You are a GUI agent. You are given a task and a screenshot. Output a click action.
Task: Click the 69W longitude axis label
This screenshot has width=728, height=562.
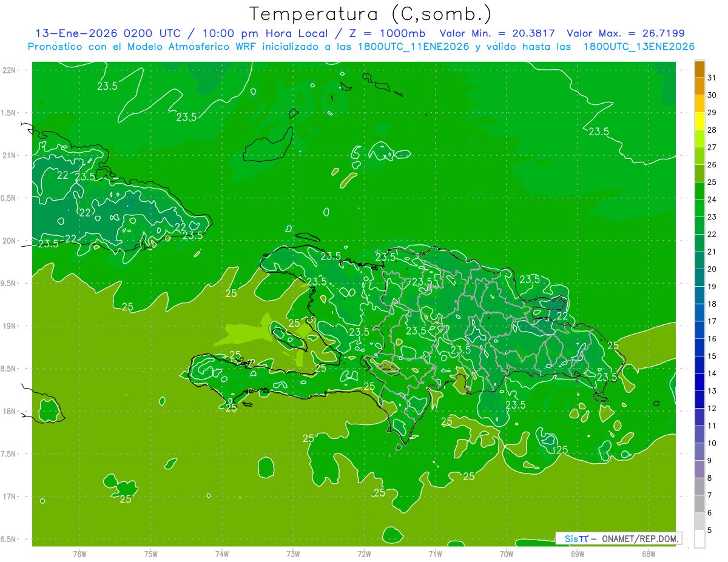pos(577,554)
